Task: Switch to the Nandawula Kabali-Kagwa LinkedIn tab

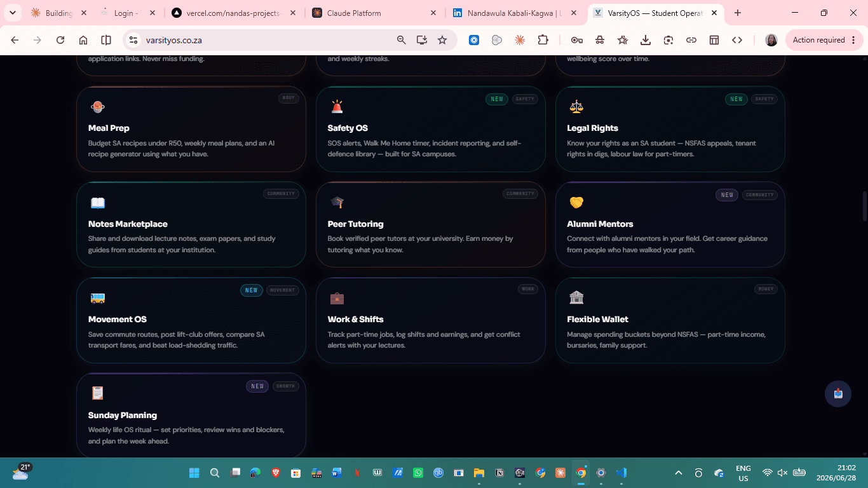Action: coord(515,13)
